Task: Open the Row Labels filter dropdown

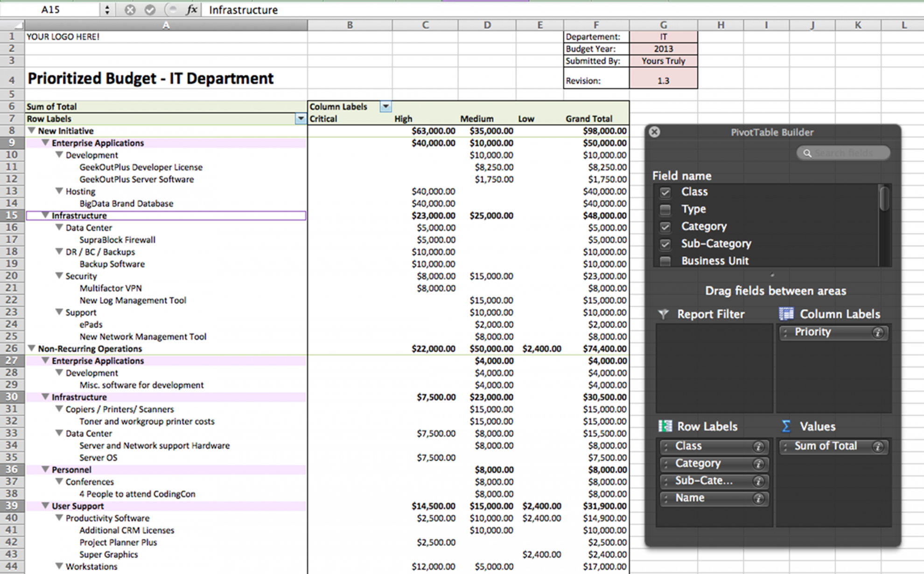Action: click(301, 119)
